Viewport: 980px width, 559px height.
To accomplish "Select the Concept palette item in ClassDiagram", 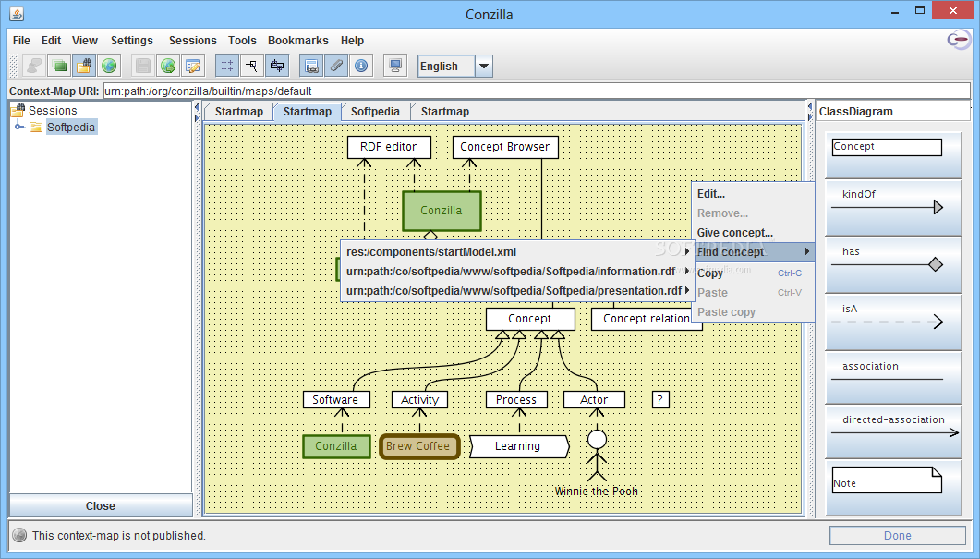I will 893,154.
